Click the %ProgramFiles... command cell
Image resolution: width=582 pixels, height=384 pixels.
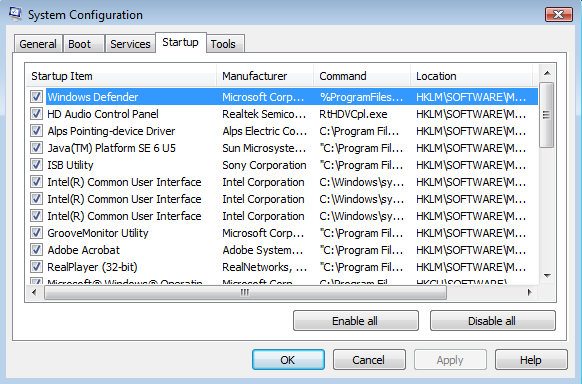click(x=362, y=97)
